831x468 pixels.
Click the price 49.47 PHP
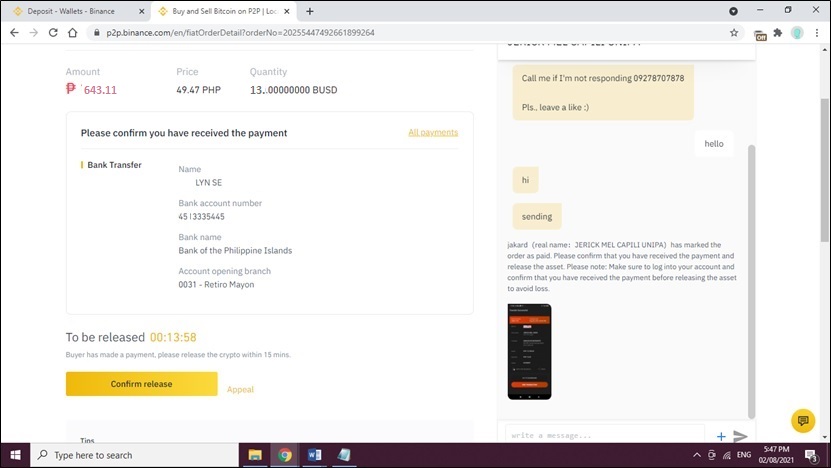198,90
